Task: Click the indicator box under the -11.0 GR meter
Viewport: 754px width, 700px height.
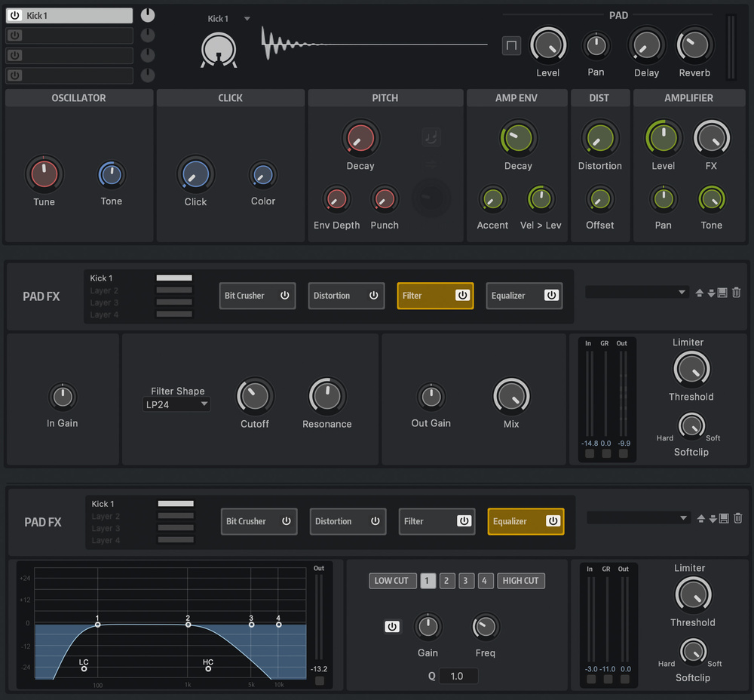Action: click(608, 679)
